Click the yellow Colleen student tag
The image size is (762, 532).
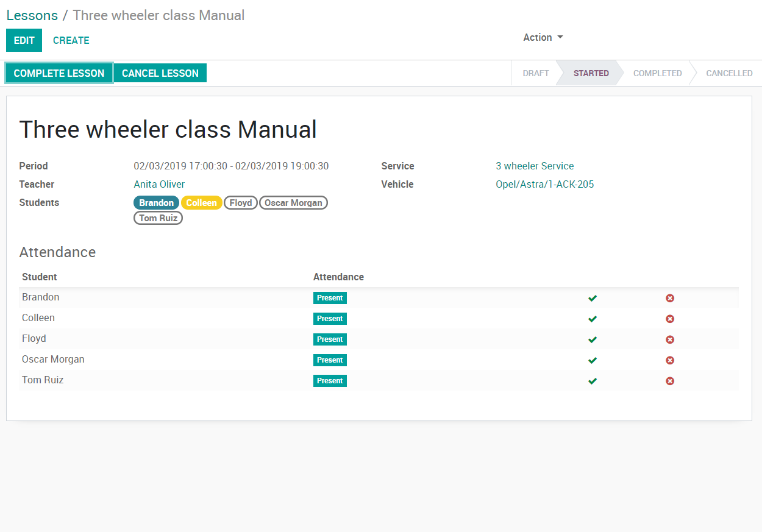click(201, 203)
